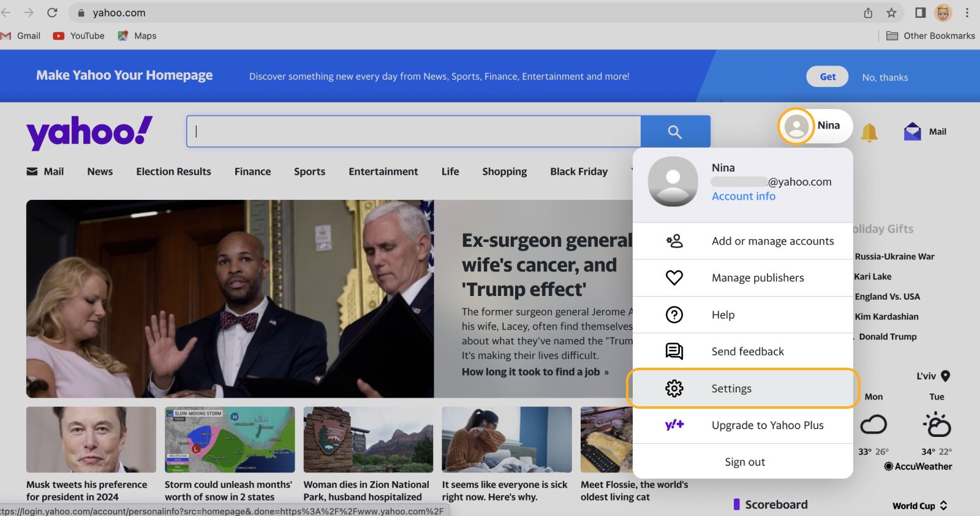Open the Chrome three-dot menu

point(967,12)
